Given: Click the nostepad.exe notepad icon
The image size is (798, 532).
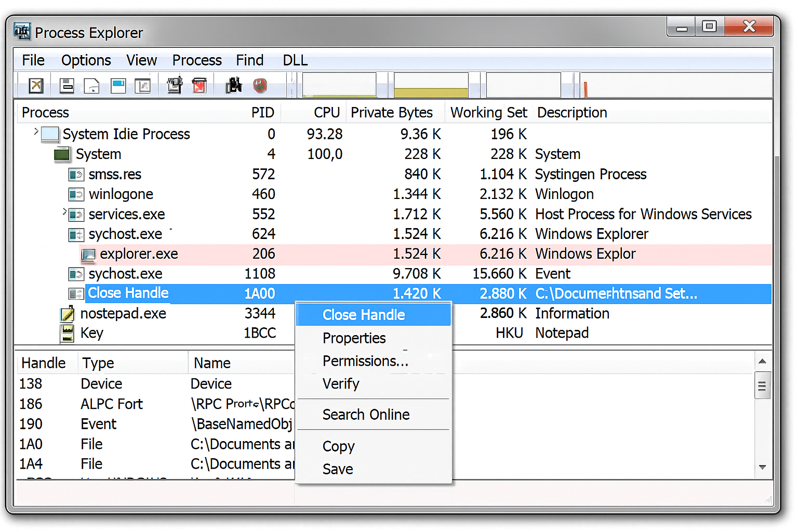Looking at the screenshot, I should coord(68,314).
